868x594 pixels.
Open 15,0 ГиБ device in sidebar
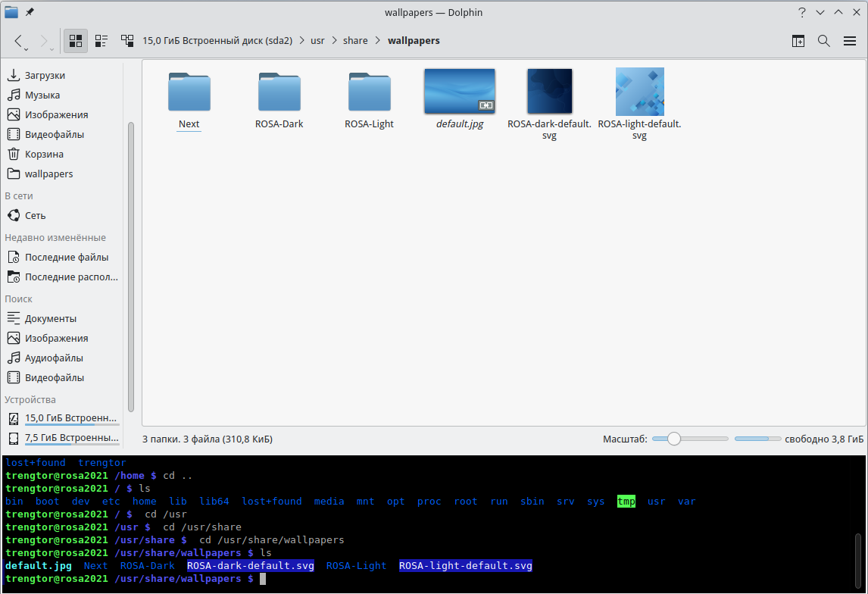click(63, 418)
